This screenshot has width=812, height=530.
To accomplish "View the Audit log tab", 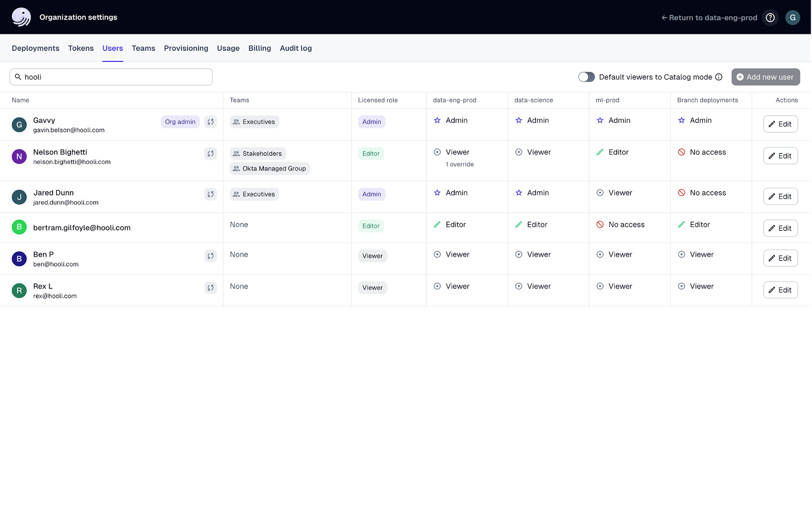I will point(296,49).
